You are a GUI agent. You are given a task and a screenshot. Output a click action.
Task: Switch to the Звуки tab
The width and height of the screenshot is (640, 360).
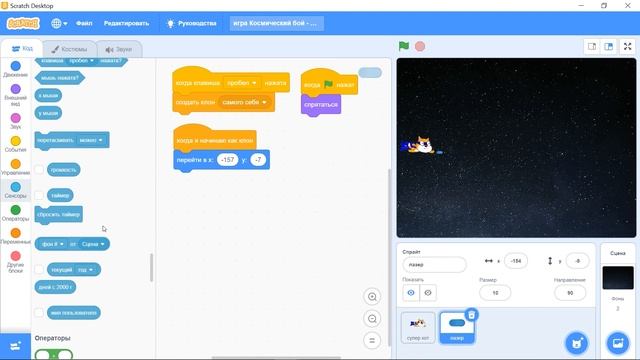(119, 49)
